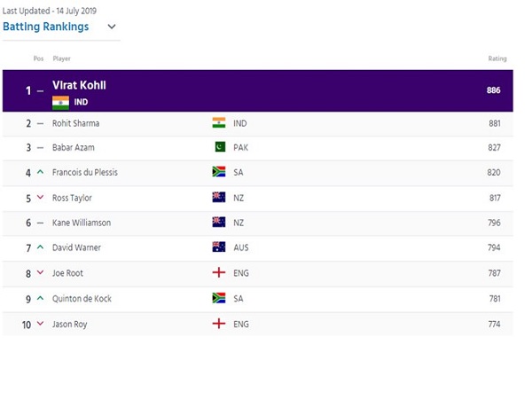The height and width of the screenshot is (399, 532).
Task: Click the Player column header
Action: (61, 59)
